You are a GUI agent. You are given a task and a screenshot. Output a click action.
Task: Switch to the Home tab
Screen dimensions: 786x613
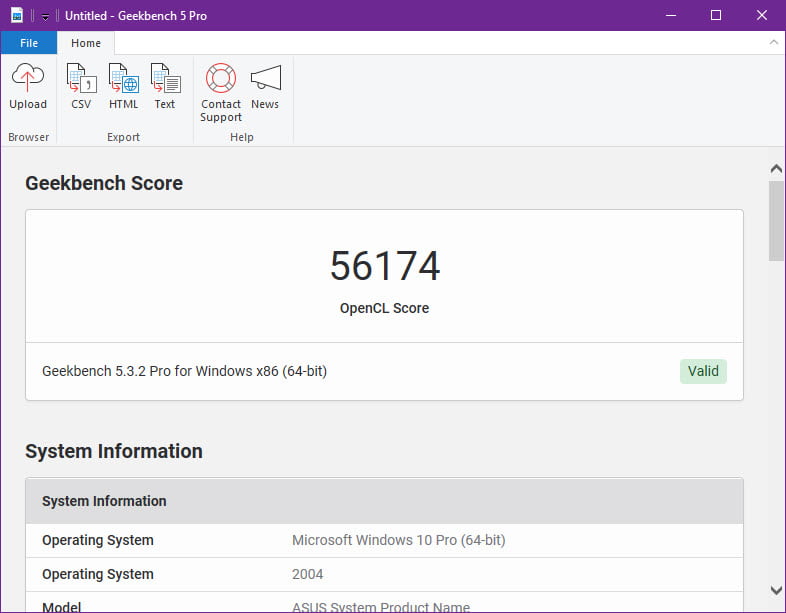(86, 43)
